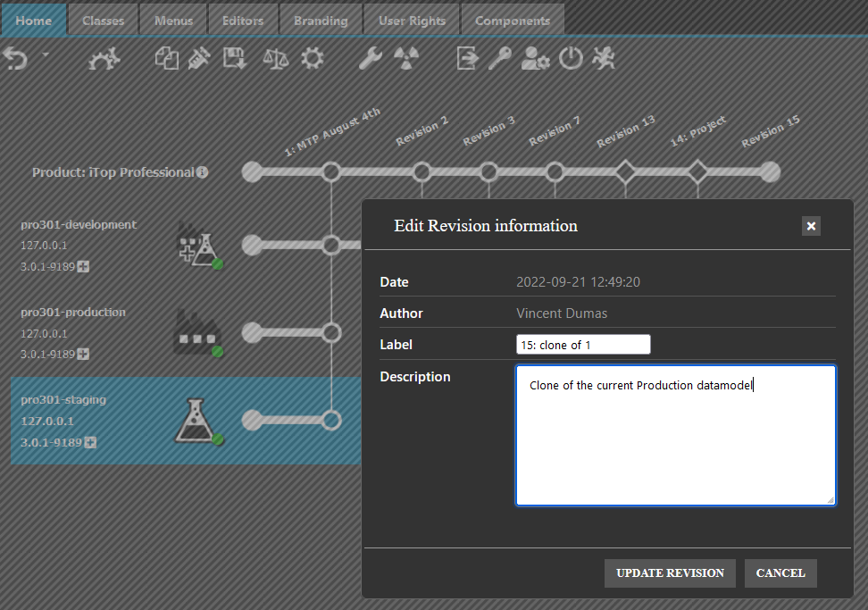Click the key icon in the toolbar

point(499,58)
